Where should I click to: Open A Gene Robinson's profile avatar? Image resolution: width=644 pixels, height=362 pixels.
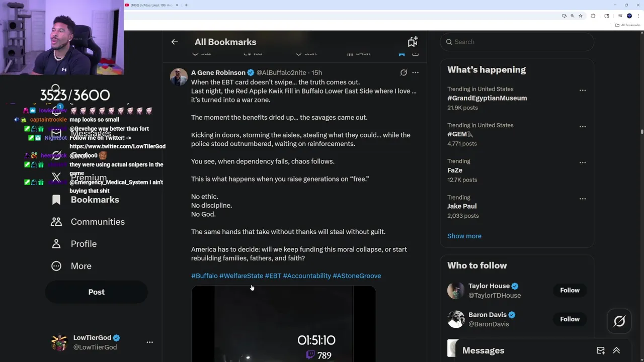pos(179,77)
